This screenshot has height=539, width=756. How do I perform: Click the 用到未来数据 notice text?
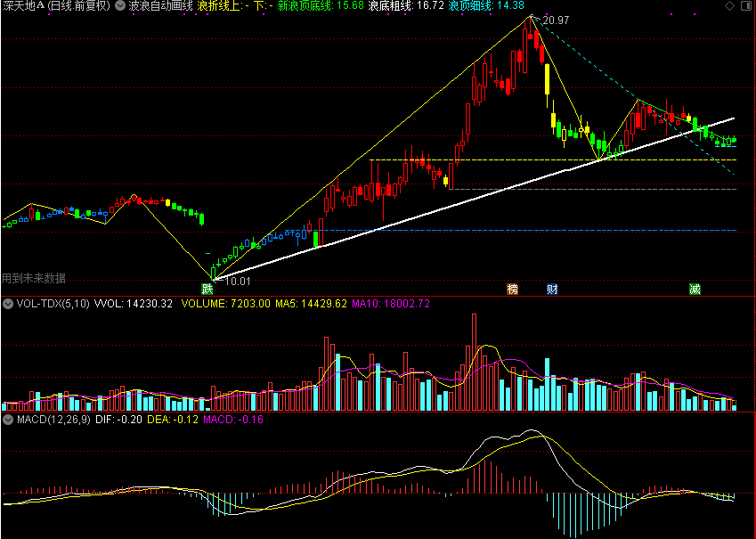[x=34, y=279]
